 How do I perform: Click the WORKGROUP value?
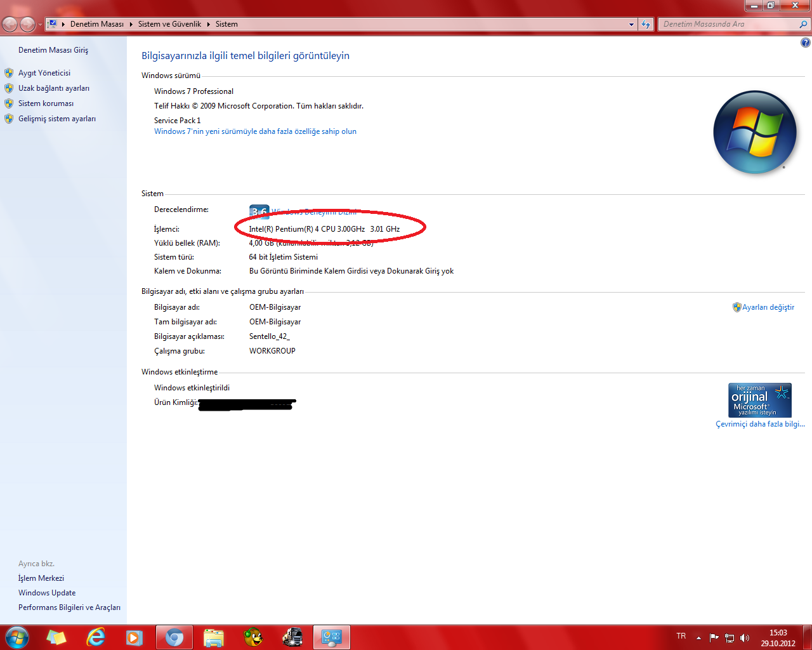coord(272,351)
